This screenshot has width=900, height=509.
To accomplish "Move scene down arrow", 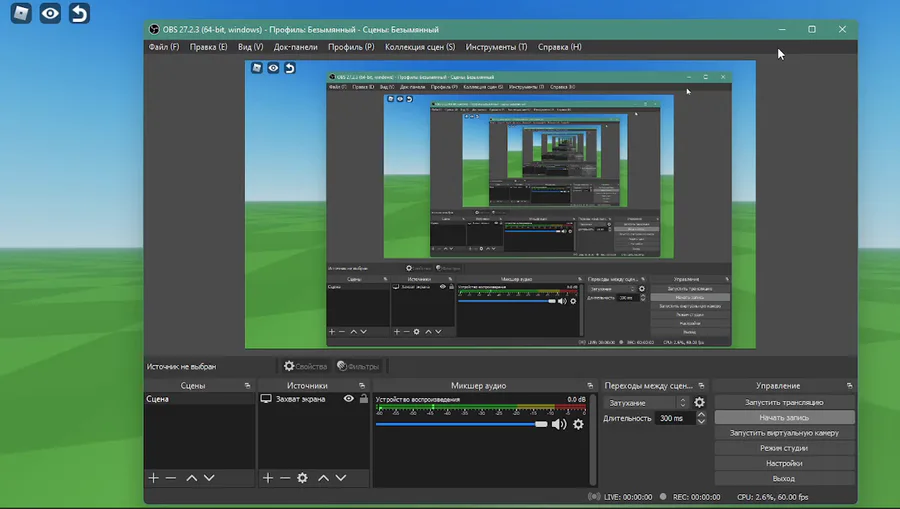I will click(209, 477).
